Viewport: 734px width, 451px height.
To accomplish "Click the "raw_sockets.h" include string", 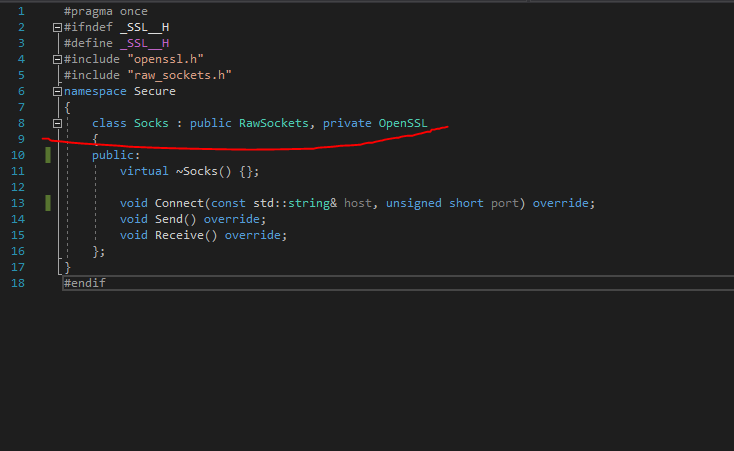I will coord(179,75).
